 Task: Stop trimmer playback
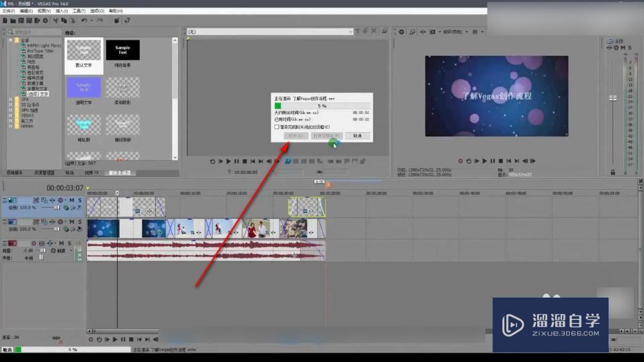click(x=245, y=162)
